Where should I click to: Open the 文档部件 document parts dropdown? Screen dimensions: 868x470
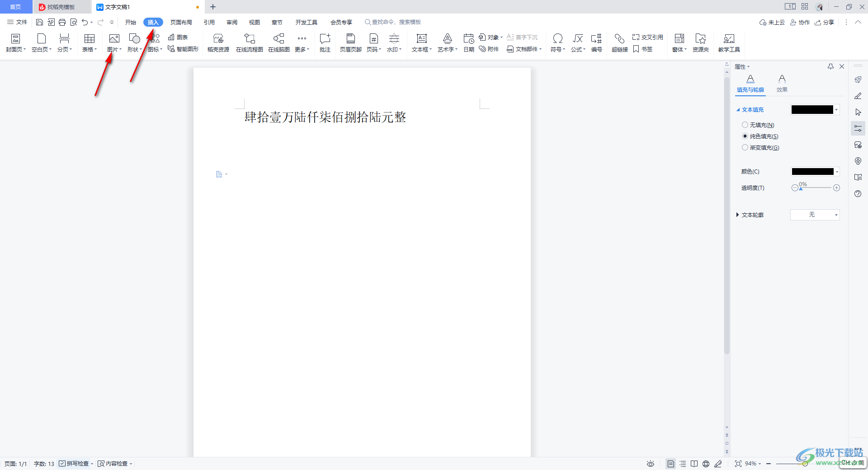[524, 49]
